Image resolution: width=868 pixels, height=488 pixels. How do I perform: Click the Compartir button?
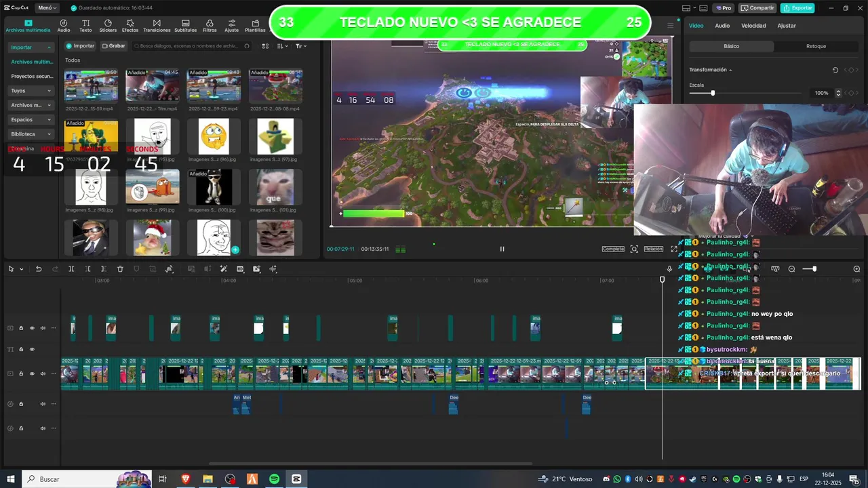pyautogui.click(x=757, y=8)
